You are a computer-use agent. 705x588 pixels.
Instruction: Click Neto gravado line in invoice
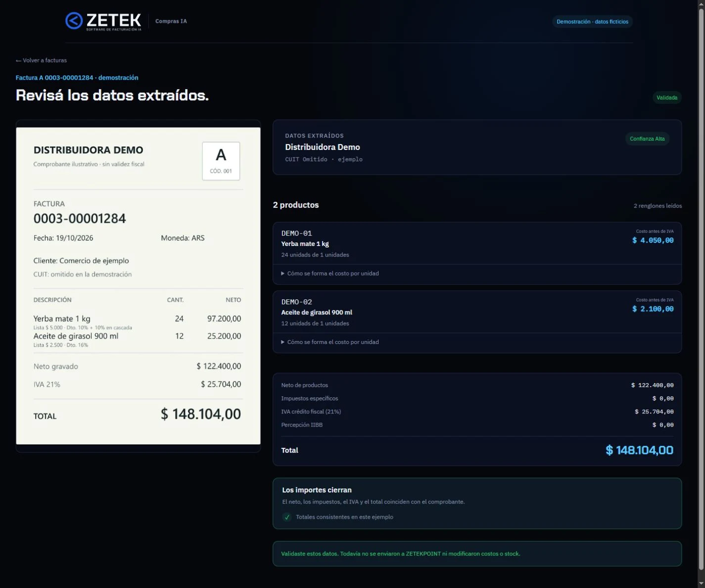click(137, 367)
